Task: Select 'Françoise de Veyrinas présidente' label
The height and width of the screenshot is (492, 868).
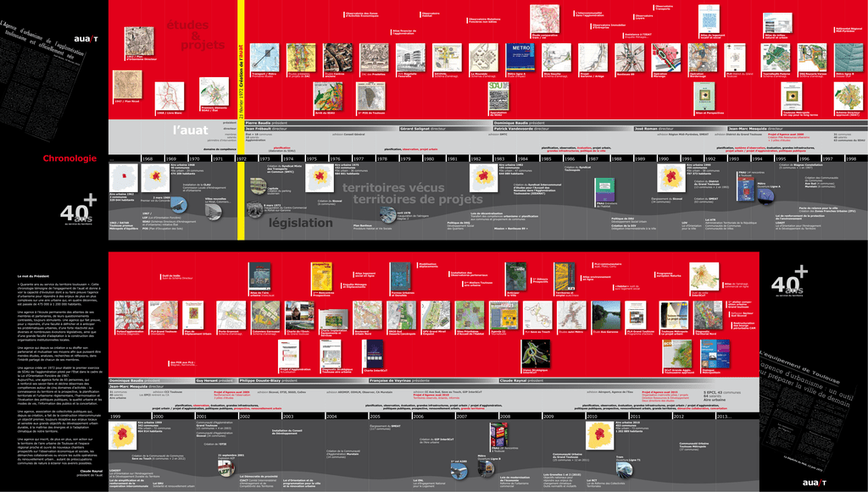Action: [x=400, y=381]
